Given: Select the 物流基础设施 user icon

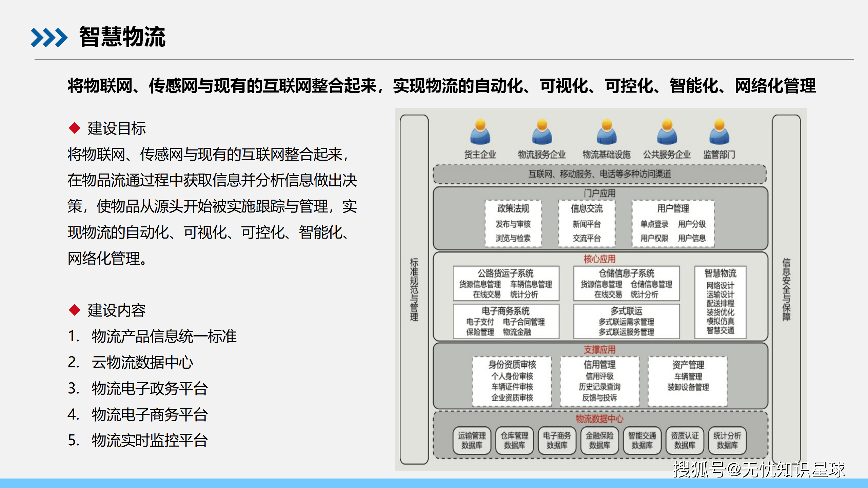Looking at the screenshot, I should [607, 132].
